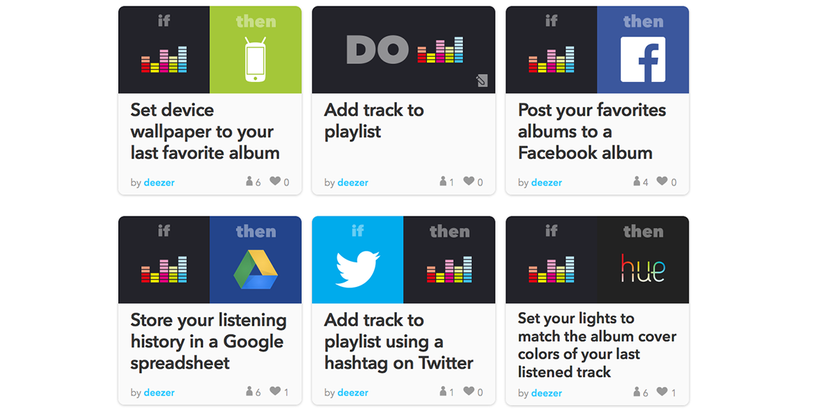Screen dimensions: 820x412
Task: Click the heart icon on hue lights recipe
Action: [662, 391]
